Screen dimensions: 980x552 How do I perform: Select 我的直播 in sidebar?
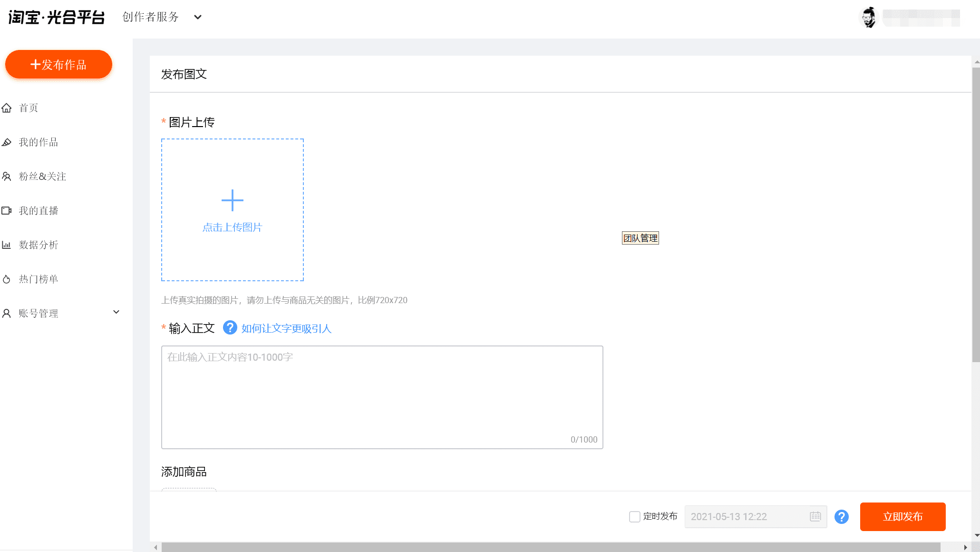(x=38, y=211)
